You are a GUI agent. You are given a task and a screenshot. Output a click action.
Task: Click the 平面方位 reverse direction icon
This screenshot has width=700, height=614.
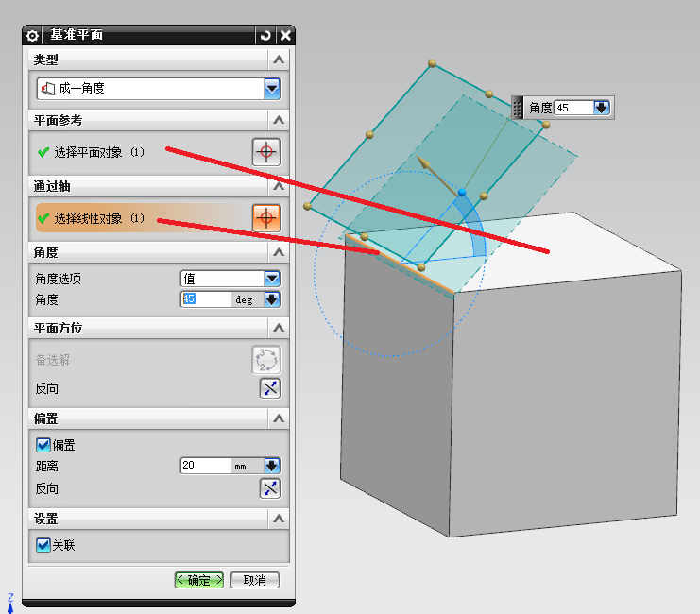pos(270,388)
